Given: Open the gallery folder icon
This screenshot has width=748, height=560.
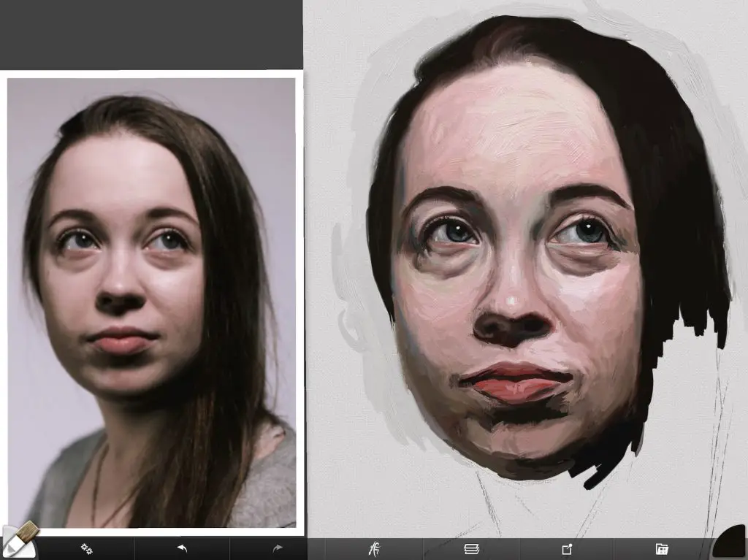Looking at the screenshot, I should click(662, 549).
